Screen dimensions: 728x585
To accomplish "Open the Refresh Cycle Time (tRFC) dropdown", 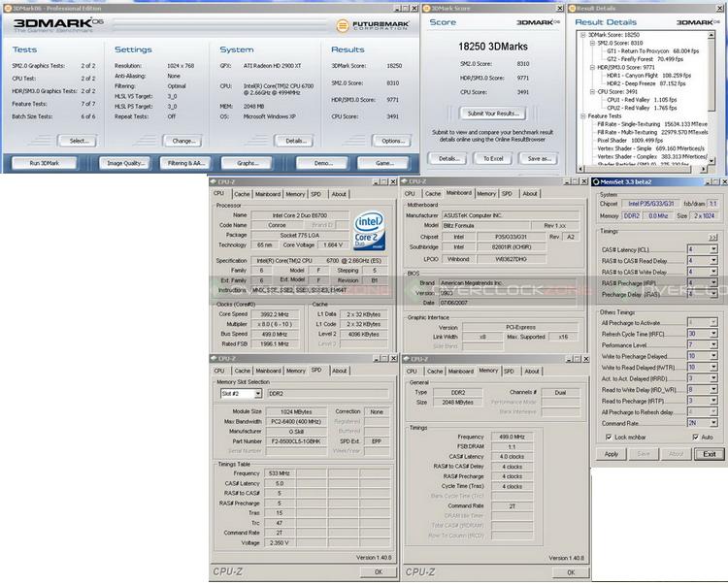I will [x=713, y=334].
